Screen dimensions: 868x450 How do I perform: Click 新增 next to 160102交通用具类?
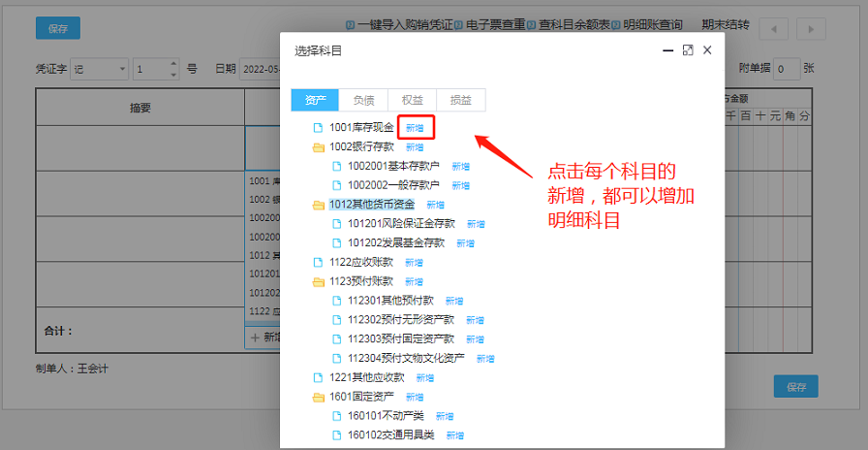coord(455,436)
